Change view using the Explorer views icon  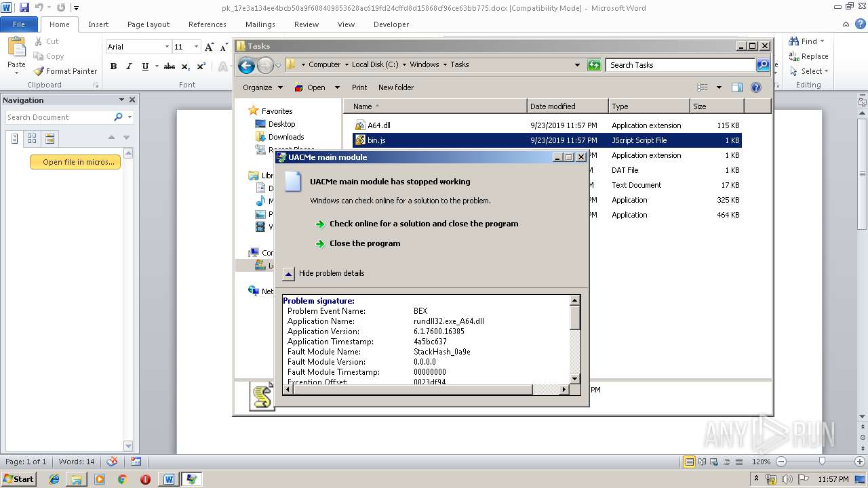click(703, 87)
